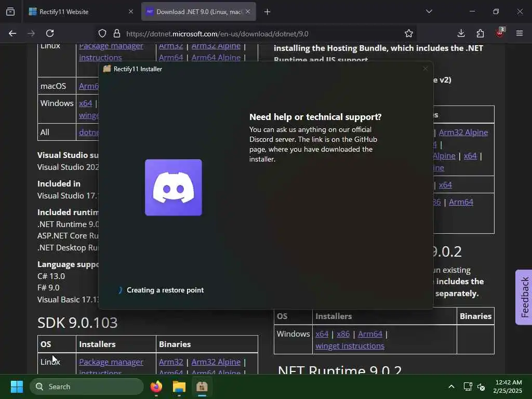The height and width of the screenshot is (399, 532).
Task: Click Arm32 Alpine under SDK 9.0.103 binaries
Action: [x=216, y=362]
